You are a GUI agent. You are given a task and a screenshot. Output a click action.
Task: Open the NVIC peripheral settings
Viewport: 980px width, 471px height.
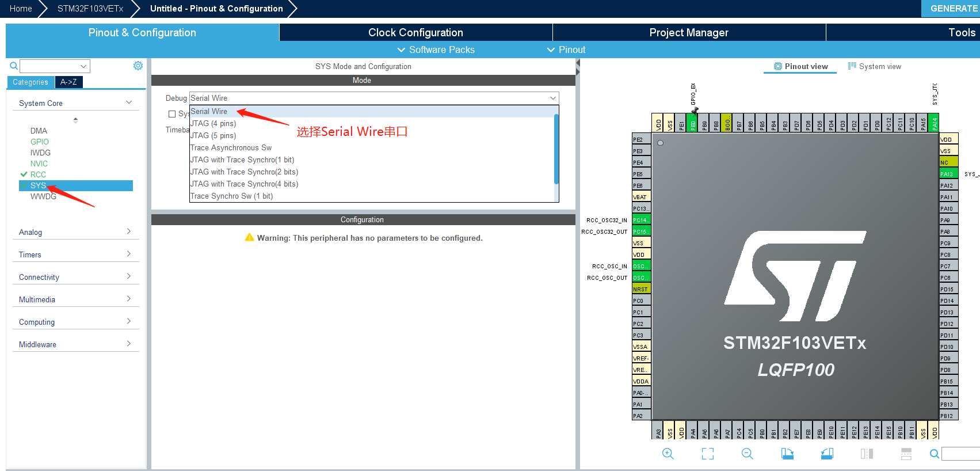[x=39, y=164]
